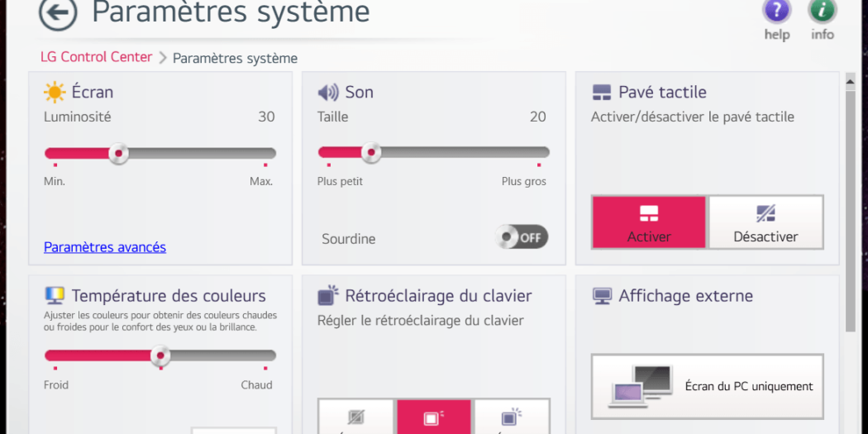Toggle the Sourdine mute switch

tap(522, 238)
